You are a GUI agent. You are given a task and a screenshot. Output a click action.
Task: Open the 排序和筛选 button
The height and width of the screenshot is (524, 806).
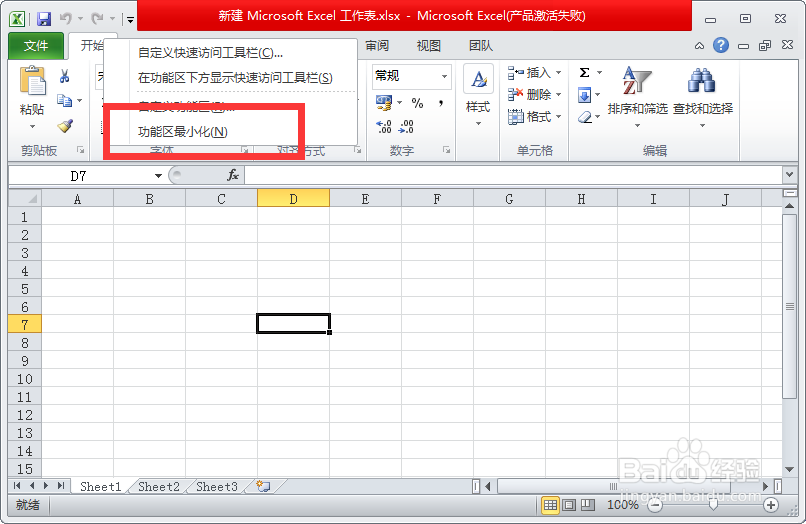637,97
